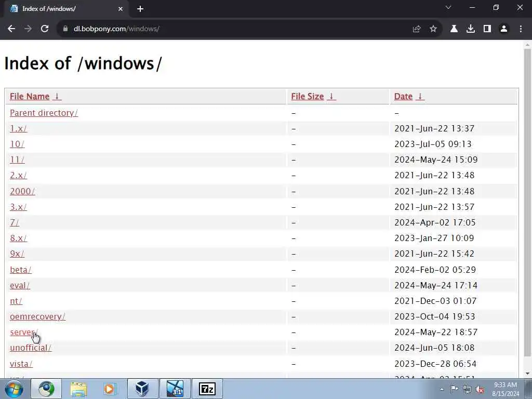Open the 10/ folder
Viewport: 532px width, 399px height.
[x=17, y=144]
